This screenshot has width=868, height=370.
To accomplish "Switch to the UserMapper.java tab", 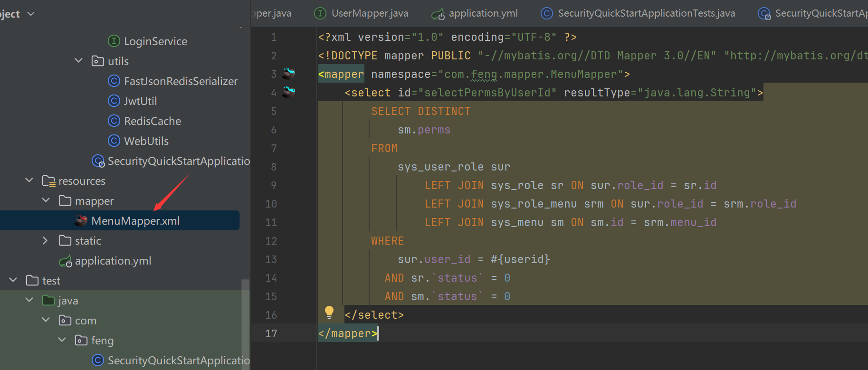I will point(361,13).
